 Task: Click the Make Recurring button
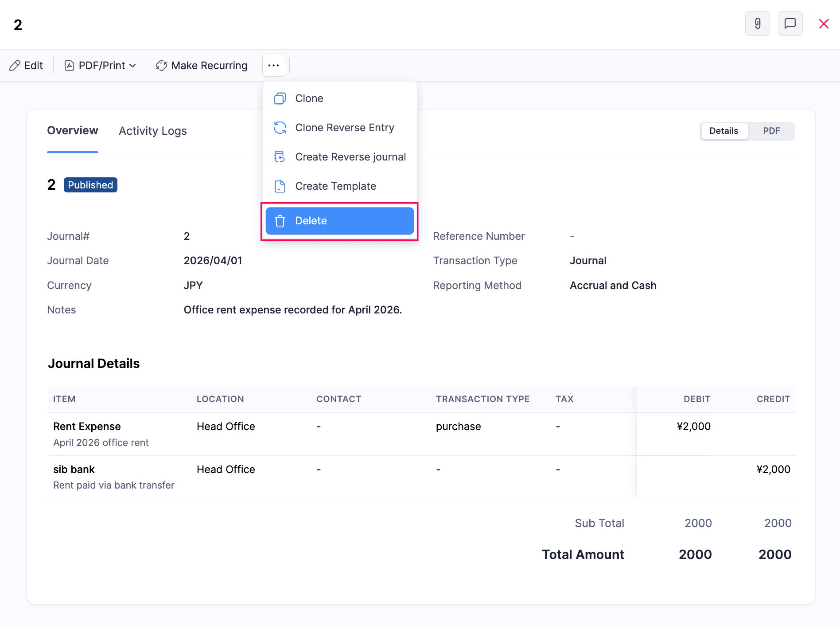click(x=202, y=66)
